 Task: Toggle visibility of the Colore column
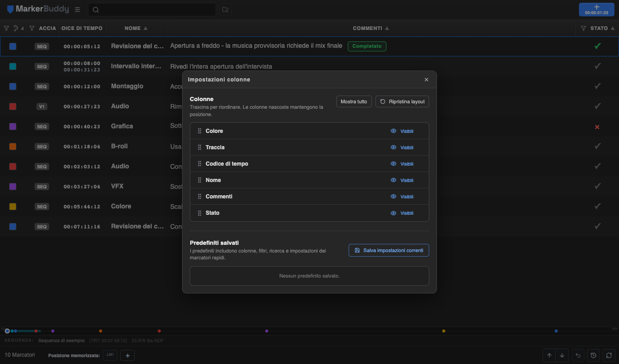tap(402, 131)
